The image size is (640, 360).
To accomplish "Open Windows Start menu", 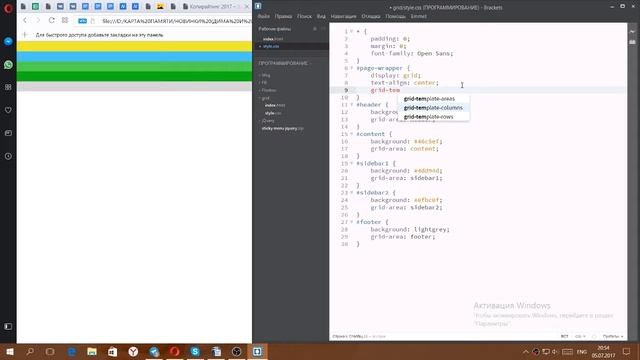I will click(10, 351).
